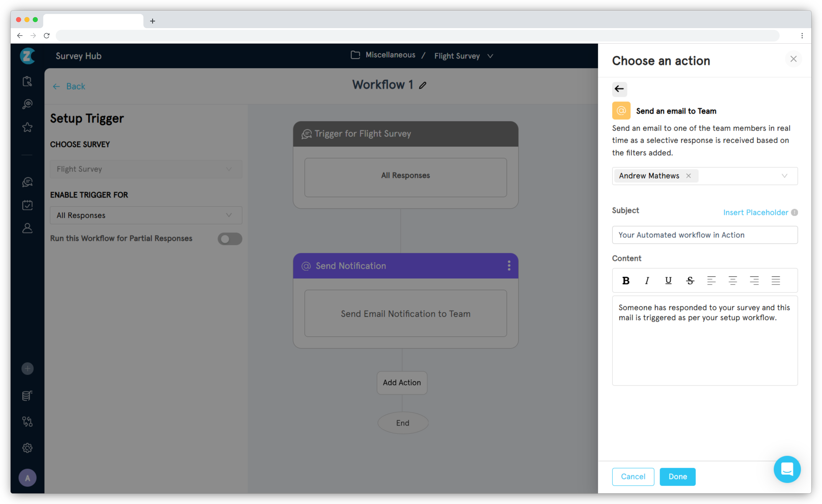
Task: Enable Run this Workflow for Partial Responses
Action: click(230, 239)
